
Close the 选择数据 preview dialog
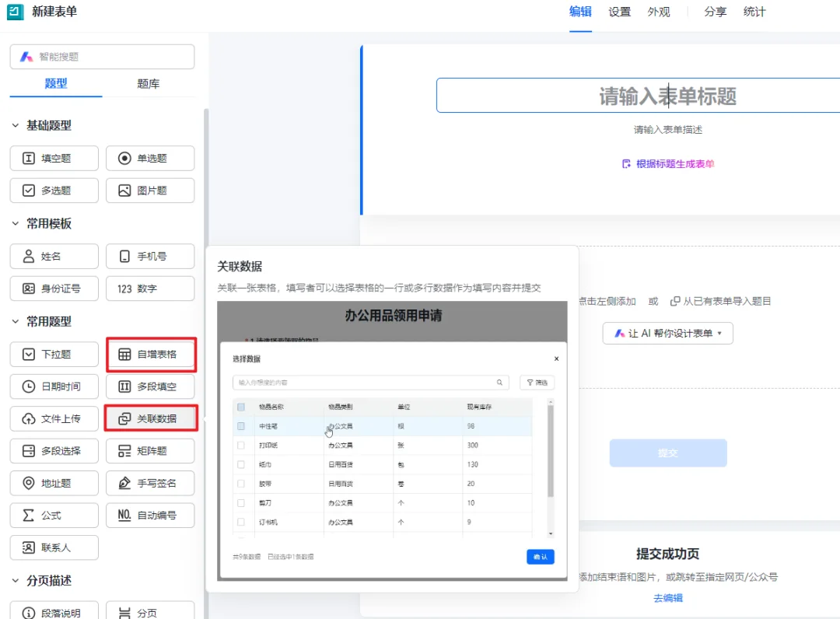pyautogui.click(x=556, y=358)
